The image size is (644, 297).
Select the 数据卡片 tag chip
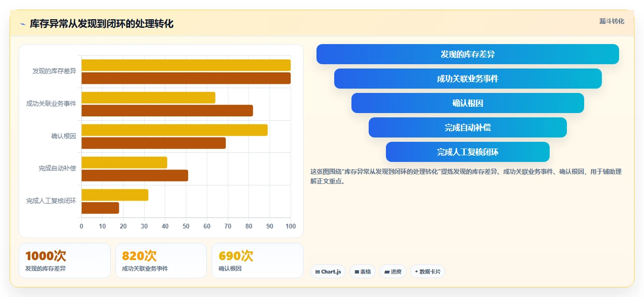428,272
